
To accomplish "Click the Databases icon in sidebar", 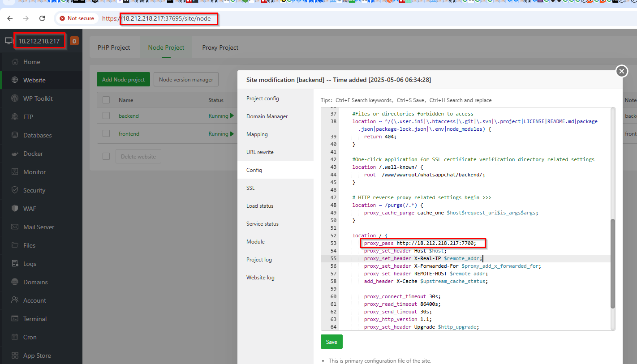I will (15, 135).
